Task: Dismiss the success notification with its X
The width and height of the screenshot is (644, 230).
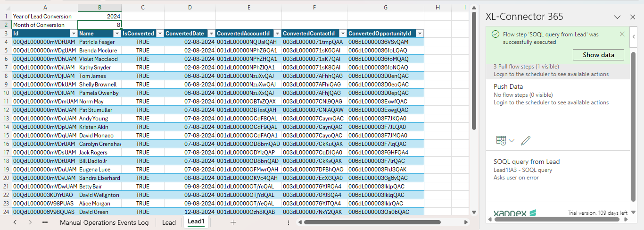Action: (x=622, y=34)
